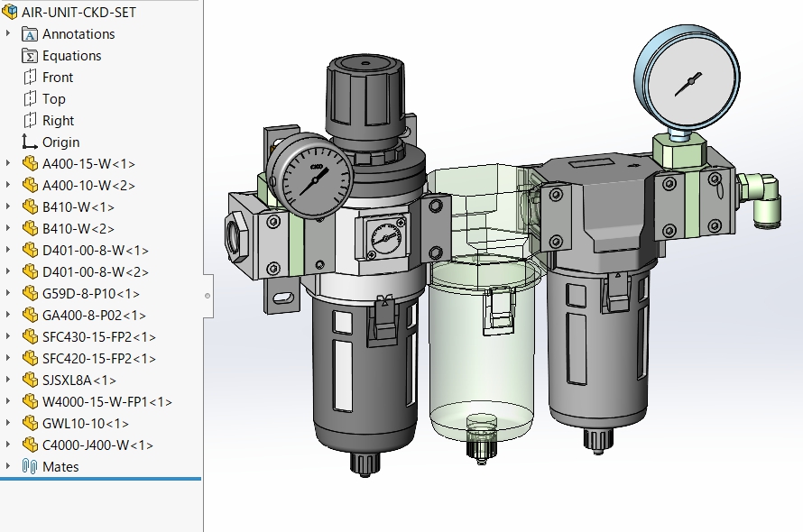Select the Right plane icon
Image resolution: width=803 pixels, height=532 pixels.
coord(30,120)
